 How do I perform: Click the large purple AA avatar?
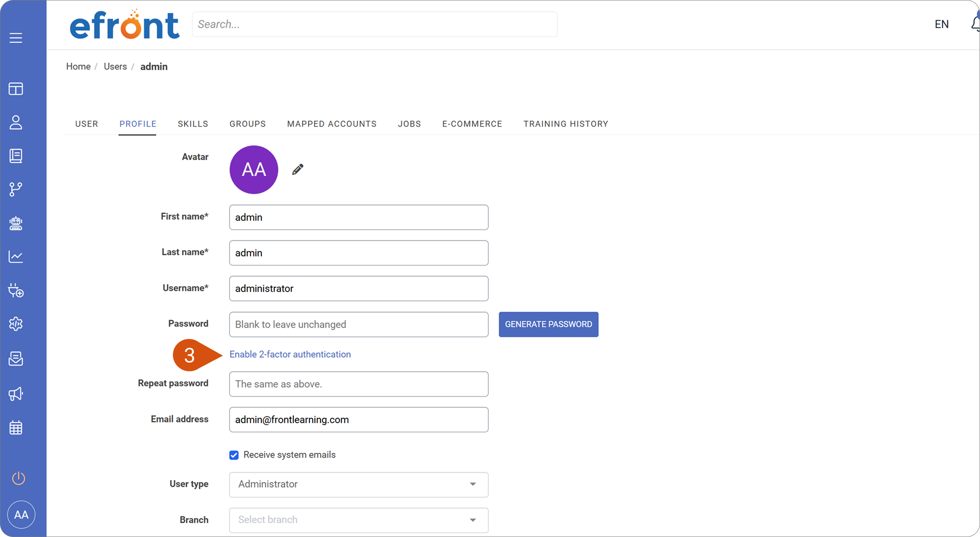pyautogui.click(x=254, y=170)
